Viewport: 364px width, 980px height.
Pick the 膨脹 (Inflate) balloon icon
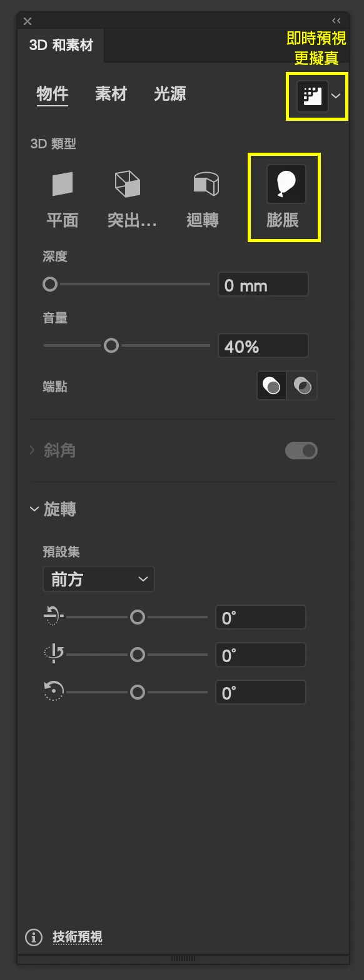click(286, 184)
